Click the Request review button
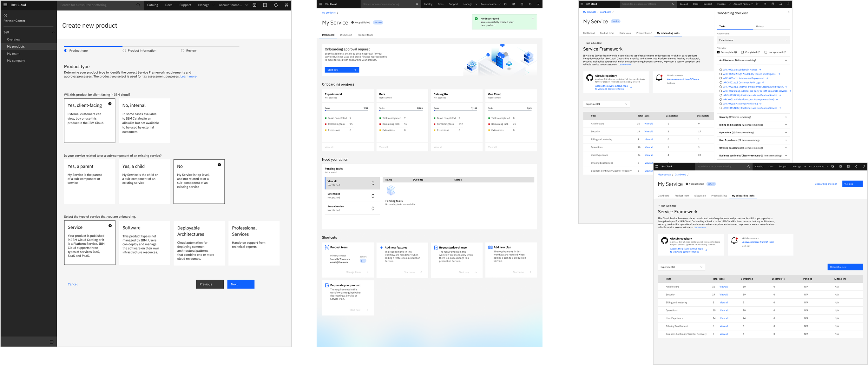 845,267
